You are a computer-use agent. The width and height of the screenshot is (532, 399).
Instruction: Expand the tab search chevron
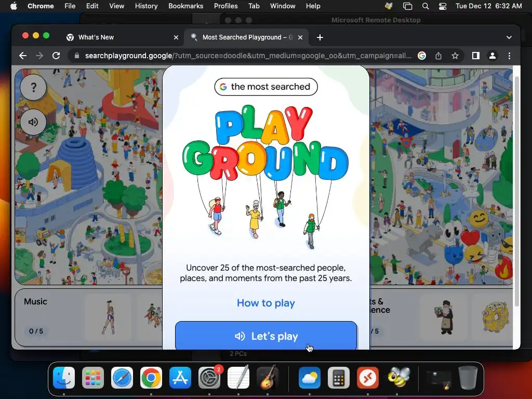click(509, 37)
